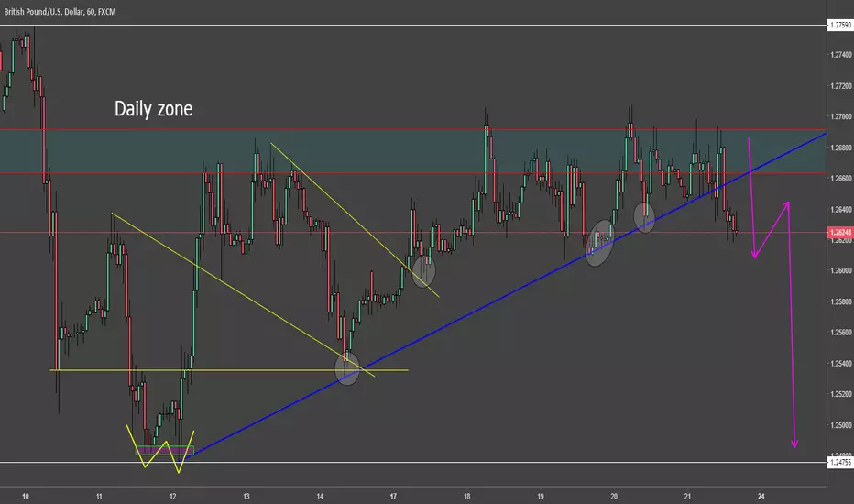Click date 13 on the time axis
The height and width of the screenshot is (504, 854).
pyautogui.click(x=246, y=497)
